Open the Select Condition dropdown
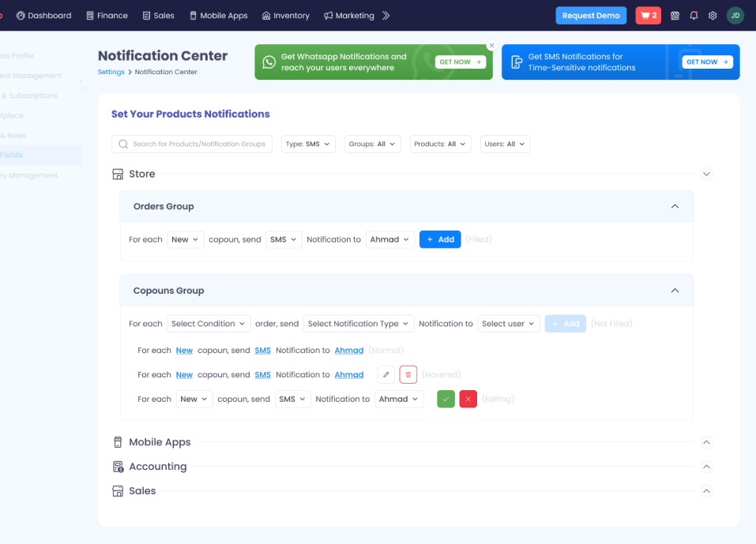The width and height of the screenshot is (756, 544). tap(209, 324)
